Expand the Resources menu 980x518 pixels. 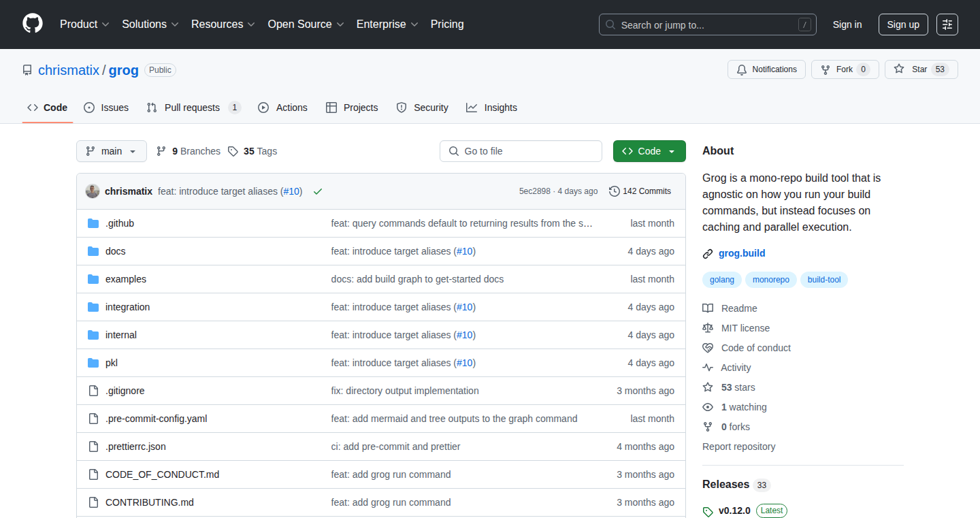[x=223, y=24]
